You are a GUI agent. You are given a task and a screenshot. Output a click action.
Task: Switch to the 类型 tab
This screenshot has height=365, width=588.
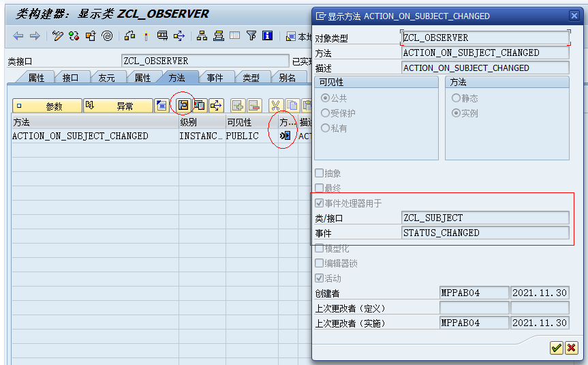tap(251, 78)
